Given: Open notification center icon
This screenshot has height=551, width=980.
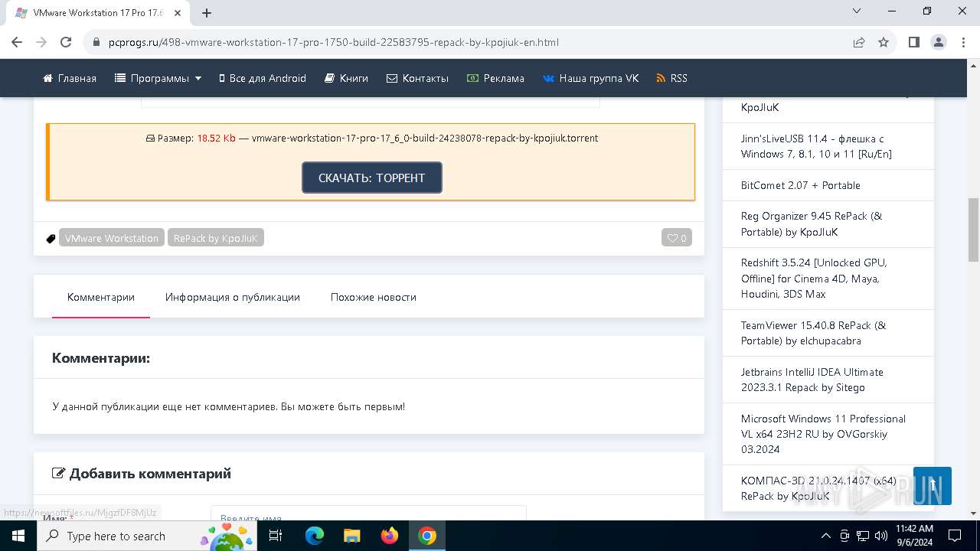Looking at the screenshot, I should [x=955, y=536].
